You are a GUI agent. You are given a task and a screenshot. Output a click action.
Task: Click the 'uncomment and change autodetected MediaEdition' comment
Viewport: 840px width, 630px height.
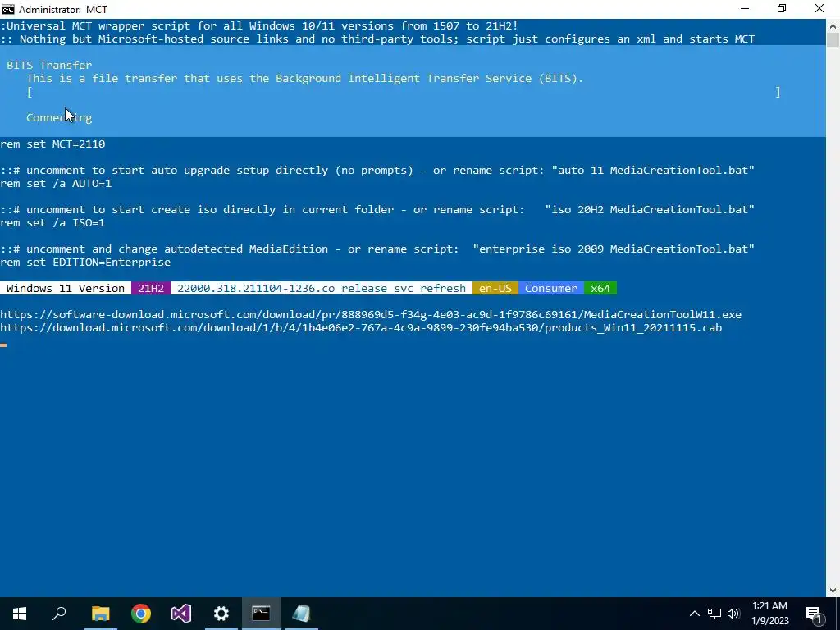coord(377,249)
